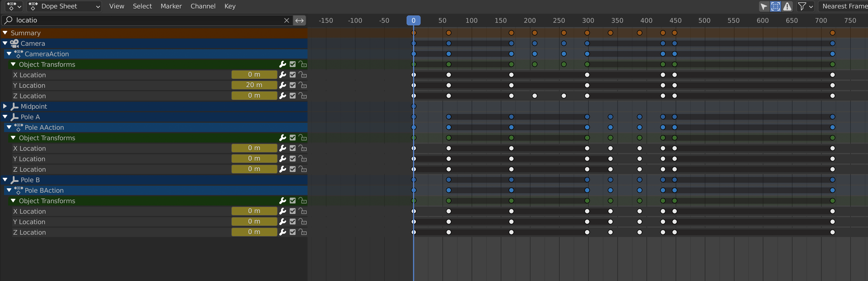The height and width of the screenshot is (281, 868).
Task: Click the Camera Y Location 20 m slider
Action: [254, 85]
